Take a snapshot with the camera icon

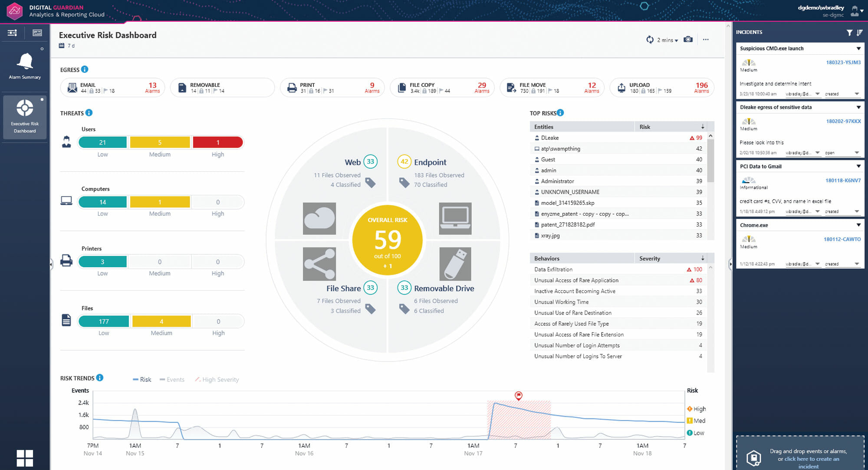tap(688, 39)
